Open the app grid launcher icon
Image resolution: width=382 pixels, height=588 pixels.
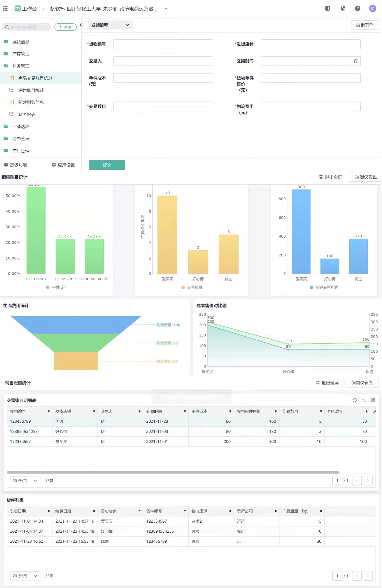[x=5, y=9]
